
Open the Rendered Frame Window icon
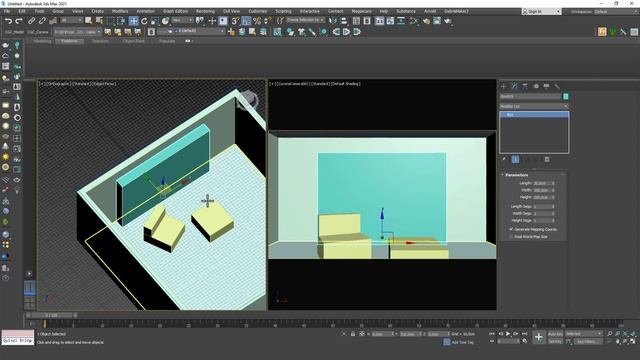pyautogui.click(x=437, y=20)
